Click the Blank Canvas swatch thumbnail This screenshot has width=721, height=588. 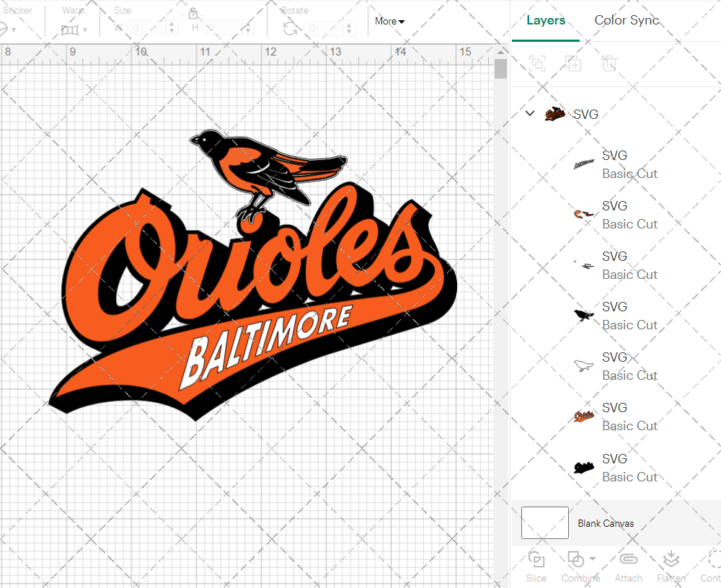pyautogui.click(x=545, y=523)
